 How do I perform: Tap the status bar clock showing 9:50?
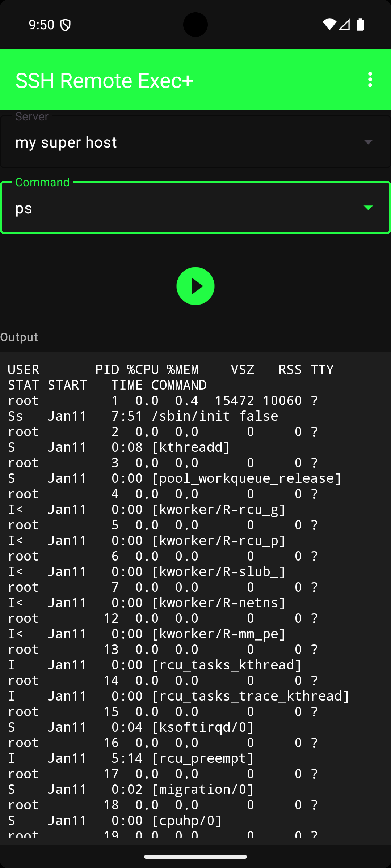point(41,25)
